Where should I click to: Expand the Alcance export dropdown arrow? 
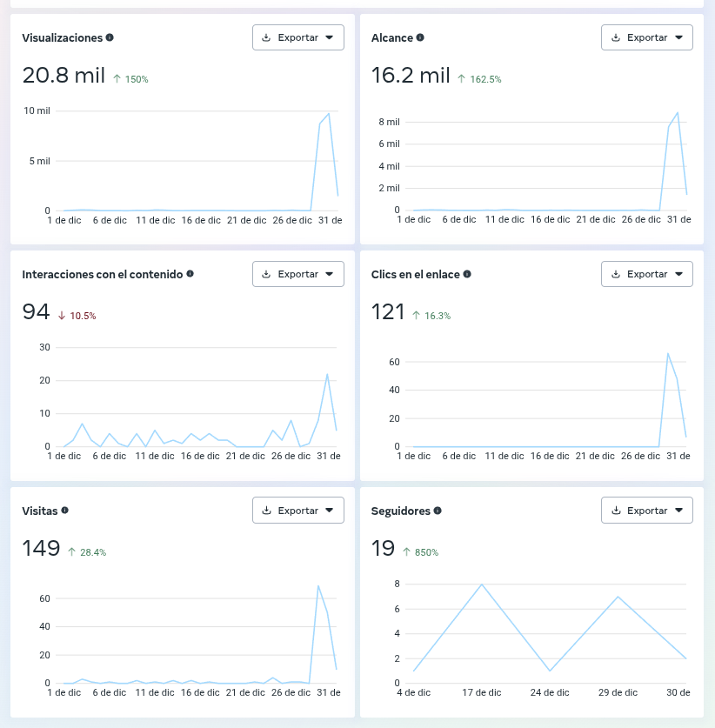tap(678, 37)
